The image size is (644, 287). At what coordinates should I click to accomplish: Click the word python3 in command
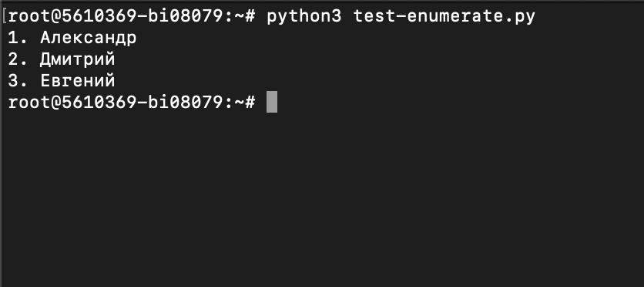pos(304,17)
